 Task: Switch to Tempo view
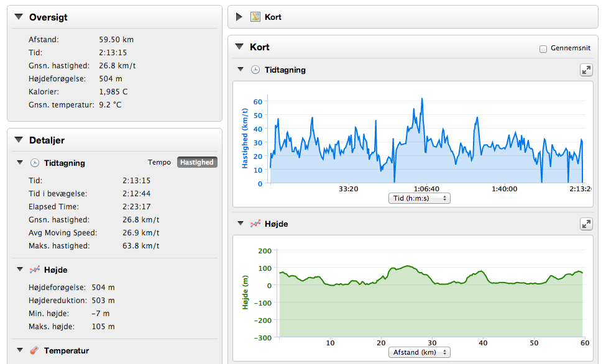pos(159,162)
